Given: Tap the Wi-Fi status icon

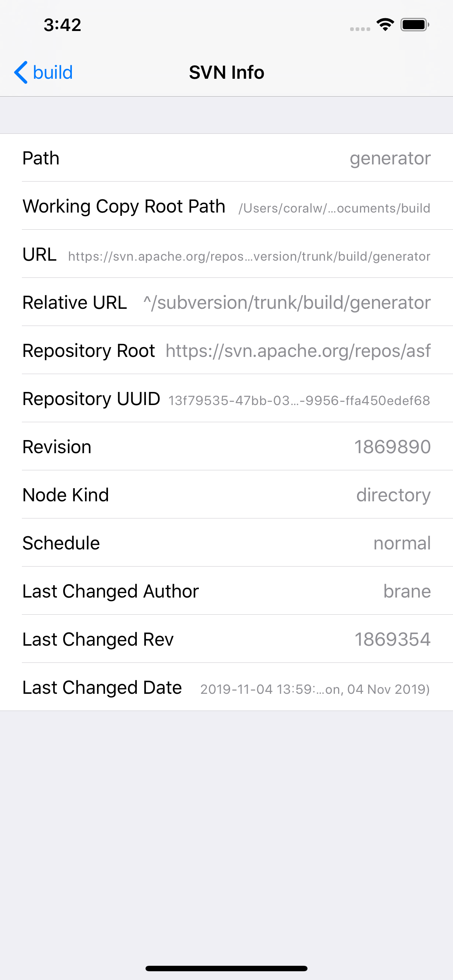Looking at the screenshot, I should pos(385,25).
